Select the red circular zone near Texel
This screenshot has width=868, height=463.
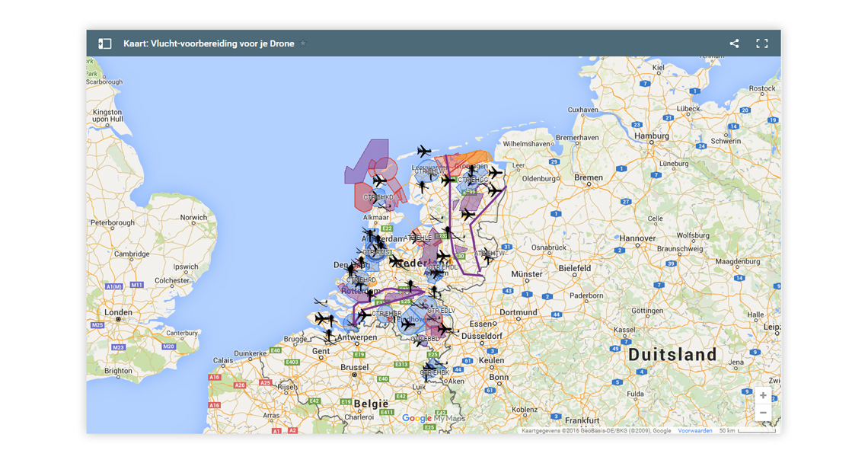[388, 169]
